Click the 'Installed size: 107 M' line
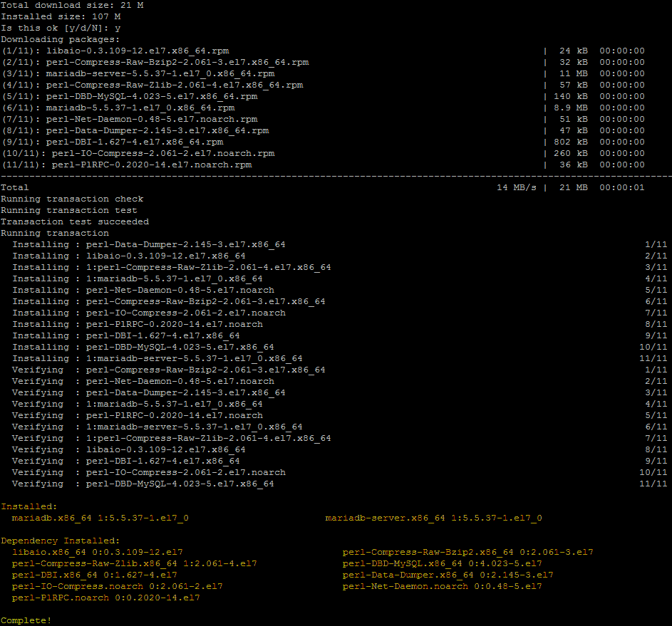Image resolution: width=672 pixels, height=626 pixels. tap(61, 16)
